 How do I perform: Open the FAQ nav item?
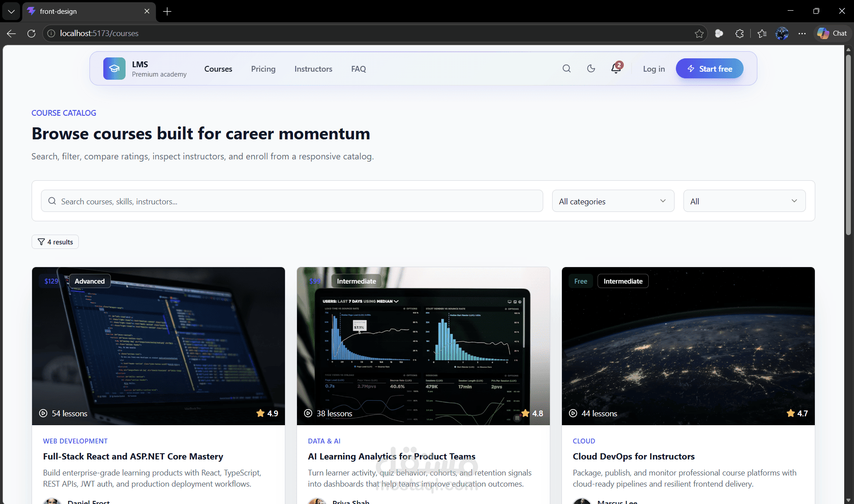tap(358, 69)
